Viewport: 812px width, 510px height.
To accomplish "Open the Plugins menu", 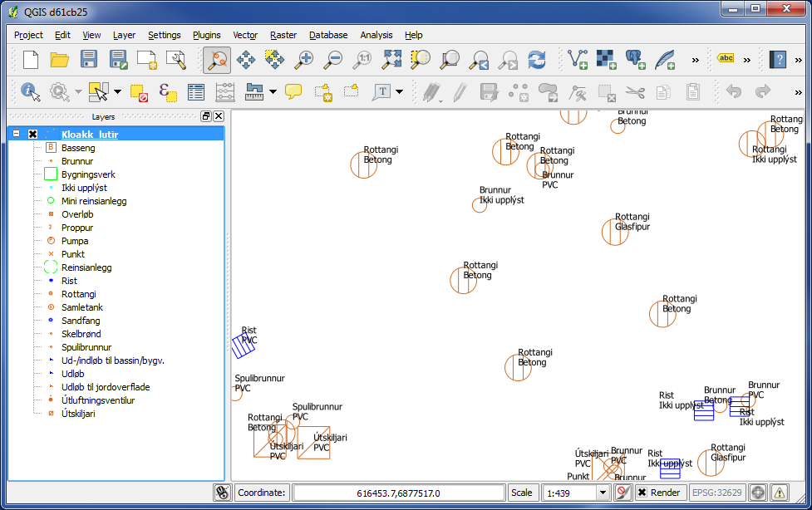I will tap(207, 35).
